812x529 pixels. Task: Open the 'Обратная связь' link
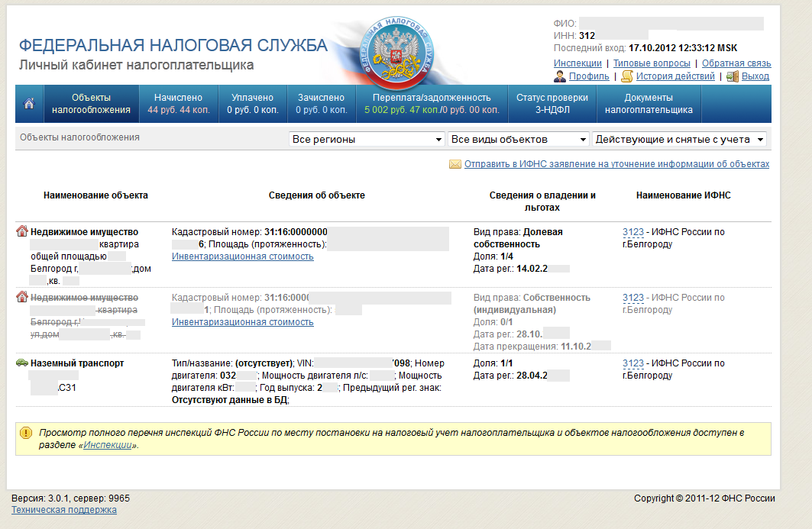(736, 63)
